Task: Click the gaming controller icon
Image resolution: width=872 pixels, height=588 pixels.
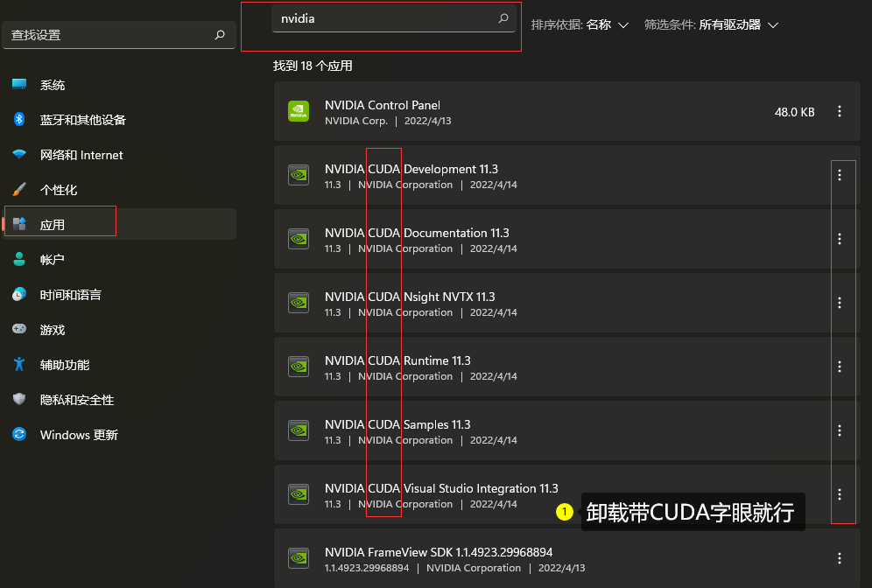Action: point(19,328)
